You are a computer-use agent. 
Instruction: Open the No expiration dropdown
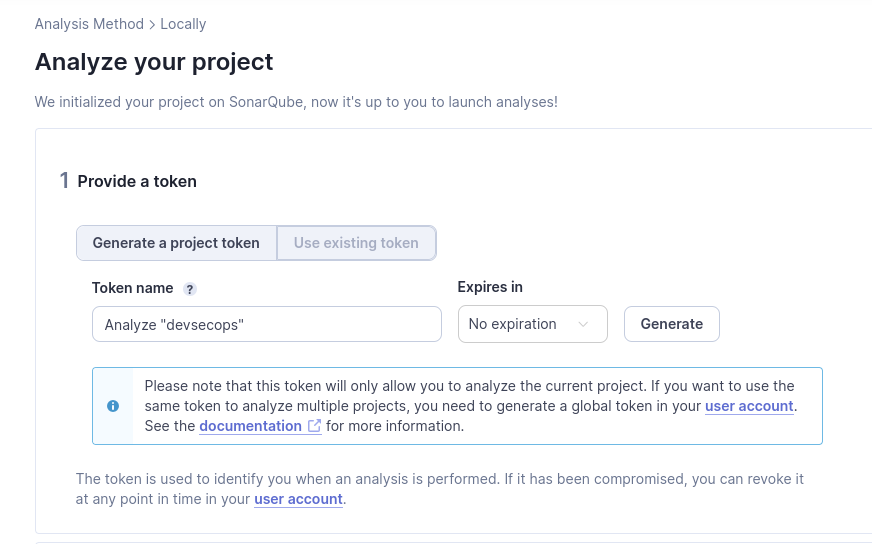pyautogui.click(x=532, y=324)
